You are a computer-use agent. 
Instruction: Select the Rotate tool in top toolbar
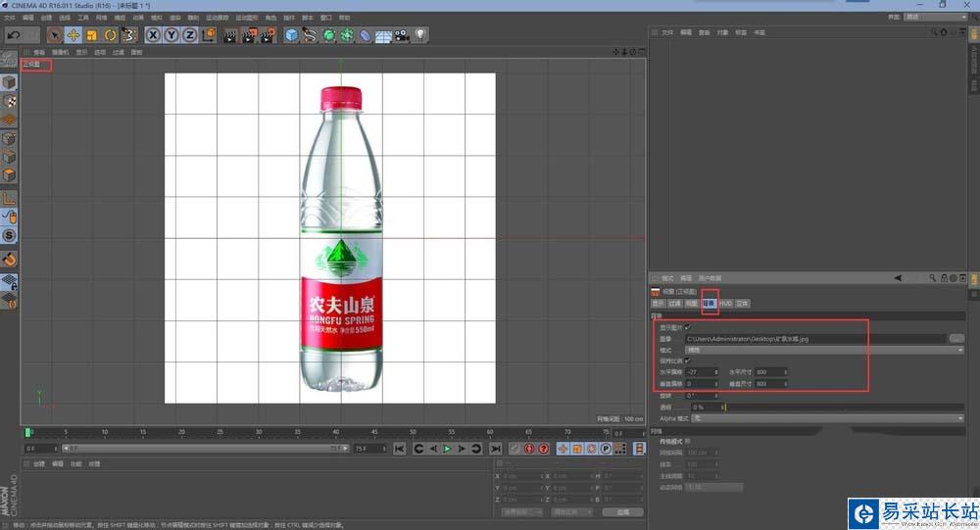pos(110,35)
